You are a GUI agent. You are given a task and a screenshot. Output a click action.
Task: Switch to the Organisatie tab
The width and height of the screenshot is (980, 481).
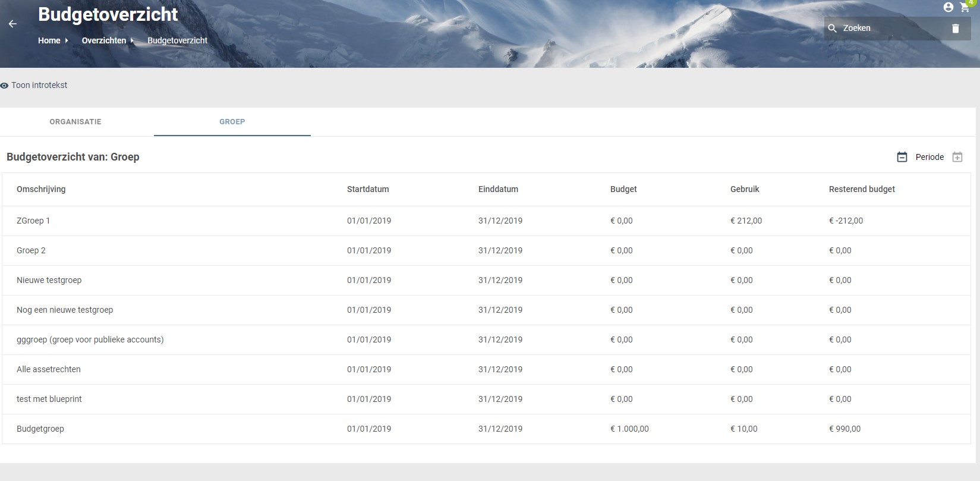click(x=75, y=121)
